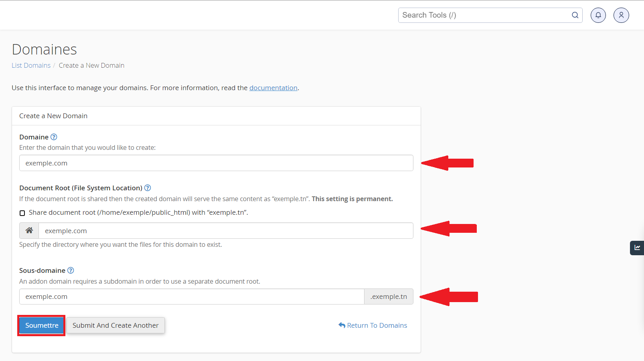This screenshot has width=644, height=361.
Task: Click the Domaine text field
Action: pos(216,163)
